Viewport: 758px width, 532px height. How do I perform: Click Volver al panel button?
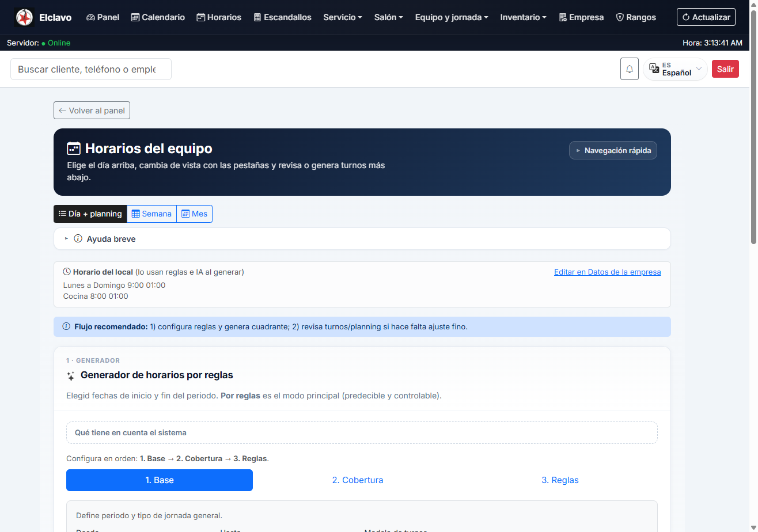click(92, 111)
